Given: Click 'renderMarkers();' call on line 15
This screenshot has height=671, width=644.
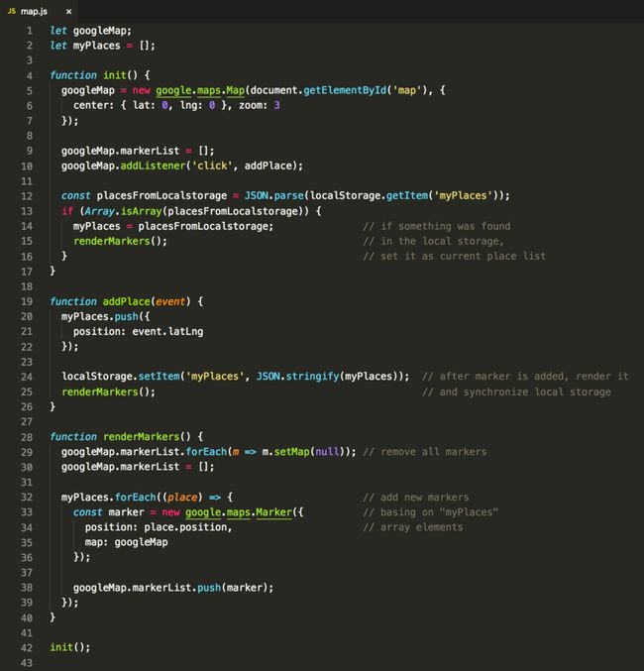Looking at the screenshot, I should 120,242.
